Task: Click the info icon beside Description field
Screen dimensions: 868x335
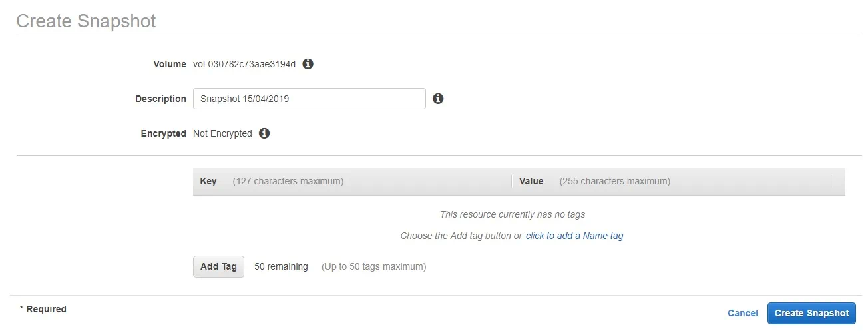Action: 438,99
